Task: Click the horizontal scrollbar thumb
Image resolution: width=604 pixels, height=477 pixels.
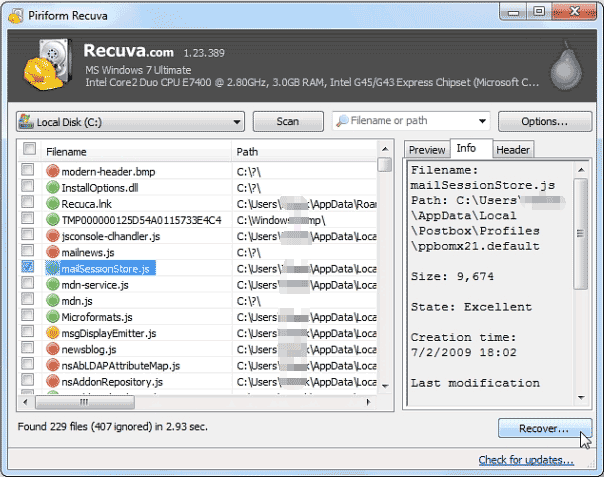Action: [85, 402]
